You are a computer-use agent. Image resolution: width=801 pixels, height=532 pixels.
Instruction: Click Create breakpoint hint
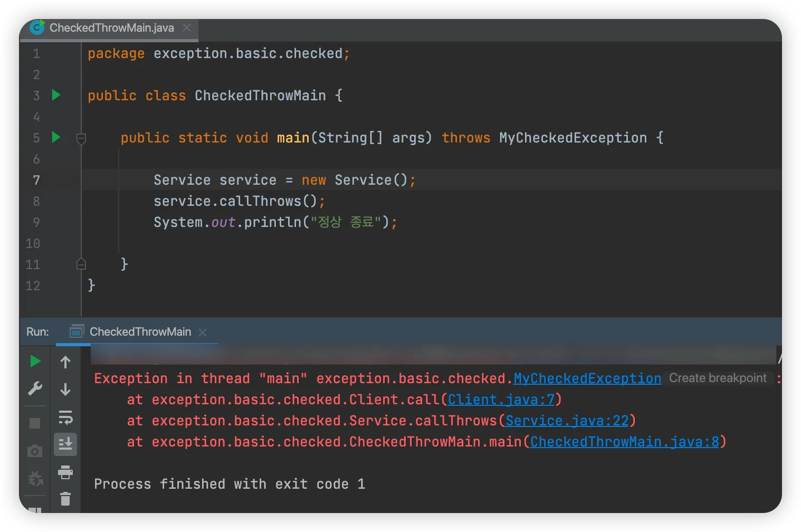click(x=718, y=378)
